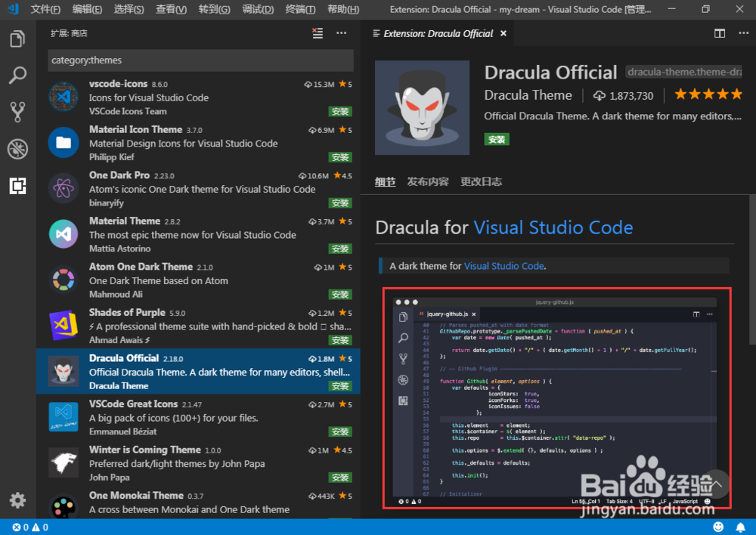Viewport: 756px width, 535px height.
Task: Install Atom One Dark Theme extension
Action: (340, 295)
